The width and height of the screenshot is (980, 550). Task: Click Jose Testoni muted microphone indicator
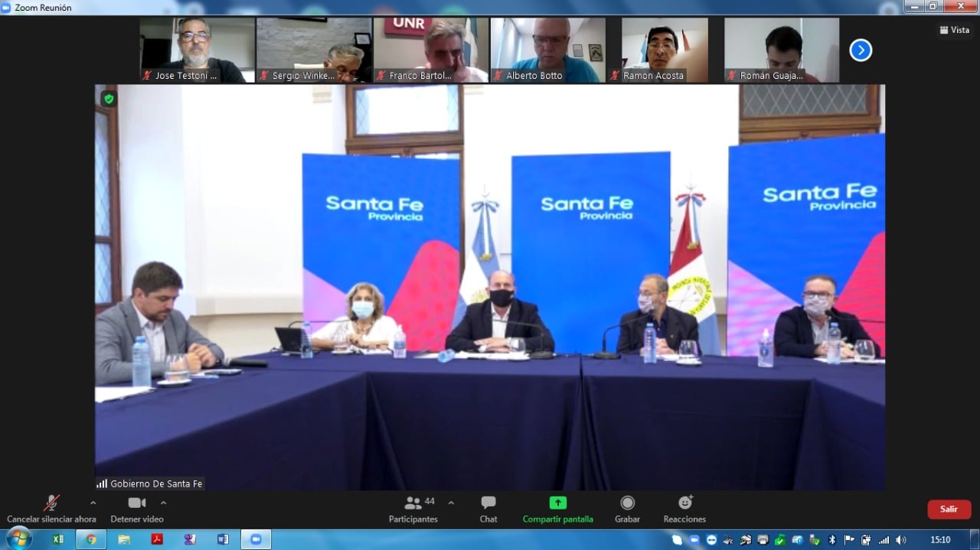coord(147,76)
